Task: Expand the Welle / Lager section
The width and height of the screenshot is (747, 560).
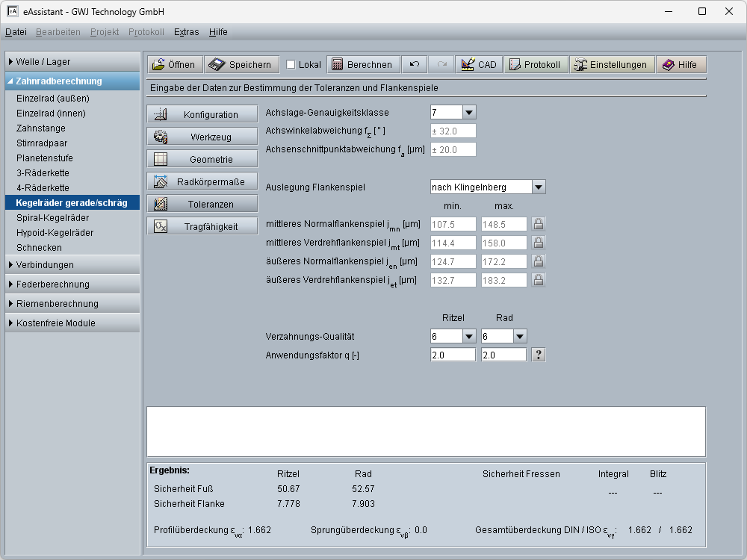Action: (x=72, y=62)
